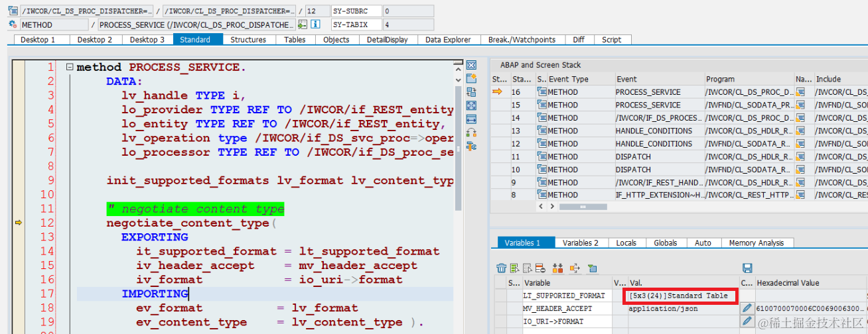The width and height of the screenshot is (868, 334).
Task: Switch to the Locals tab
Action: (626, 243)
